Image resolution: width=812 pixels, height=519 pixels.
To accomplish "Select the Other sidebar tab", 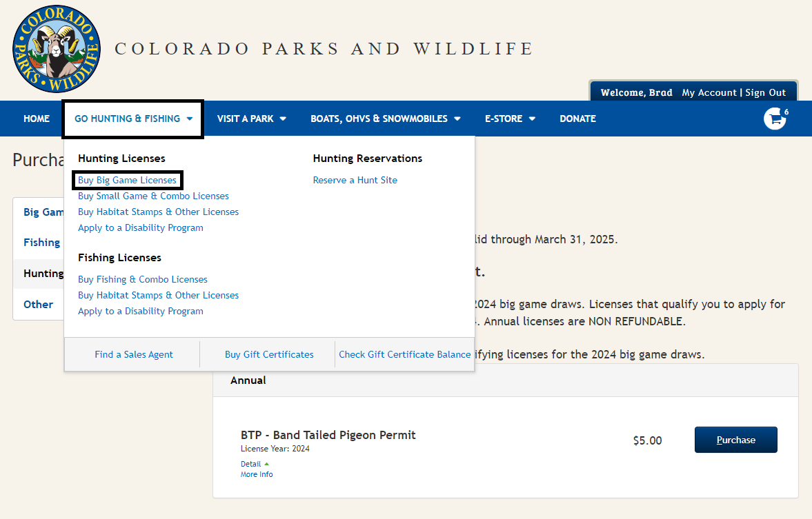I will pyautogui.click(x=39, y=304).
